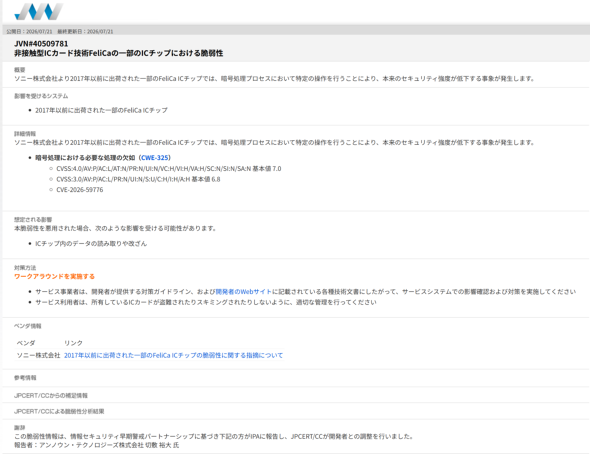Expand the 参考情報 section
Image resolution: width=590 pixels, height=454 pixels.
click(25, 378)
